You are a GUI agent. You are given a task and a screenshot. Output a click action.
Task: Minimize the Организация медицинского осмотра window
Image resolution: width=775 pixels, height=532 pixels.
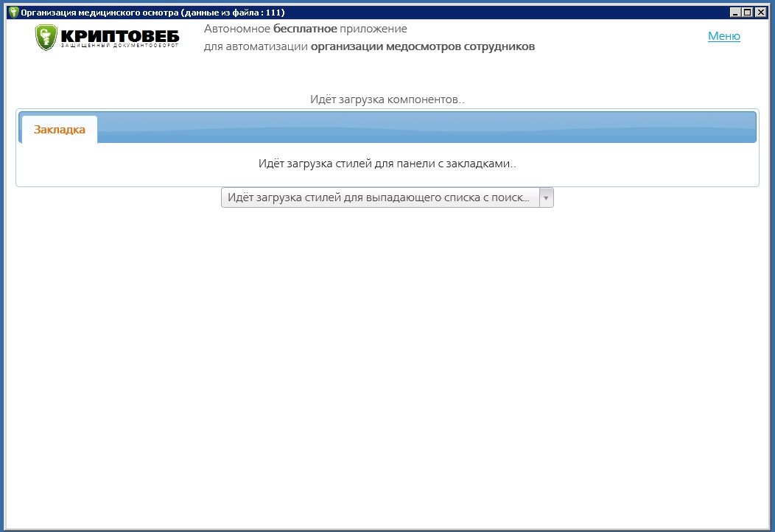pyautogui.click(x=735, y=13)
